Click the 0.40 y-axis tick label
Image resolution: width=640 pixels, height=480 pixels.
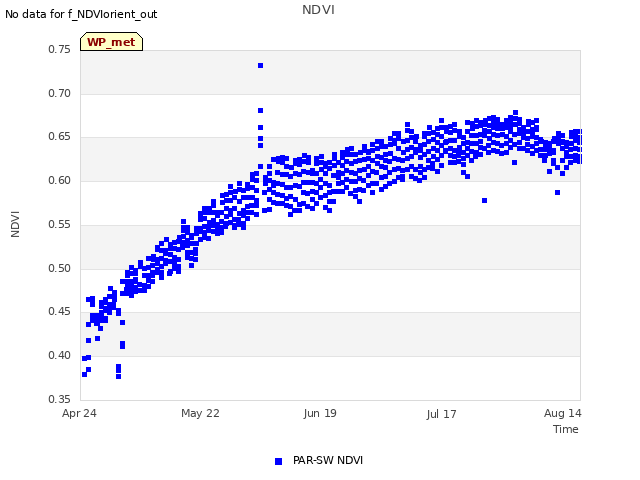[x=60, y=356]
